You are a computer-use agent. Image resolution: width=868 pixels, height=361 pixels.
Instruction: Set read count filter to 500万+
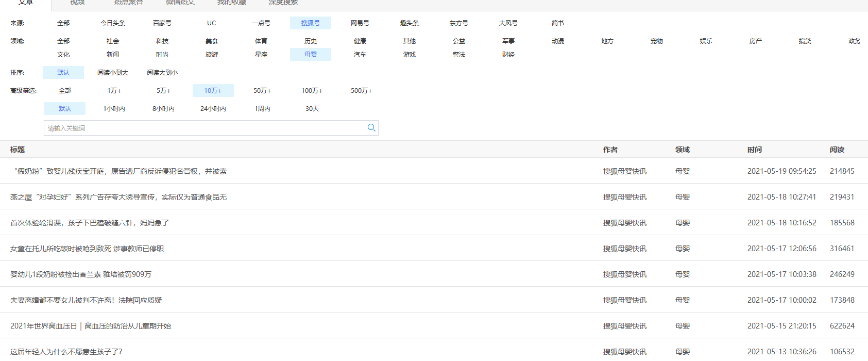click(x=361, y=91)
